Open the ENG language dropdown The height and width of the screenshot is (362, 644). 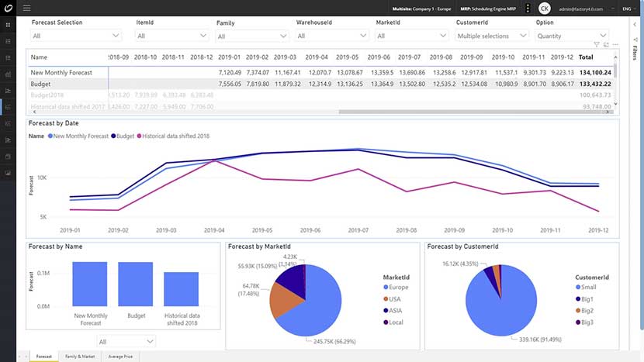[x=628, y=9]
